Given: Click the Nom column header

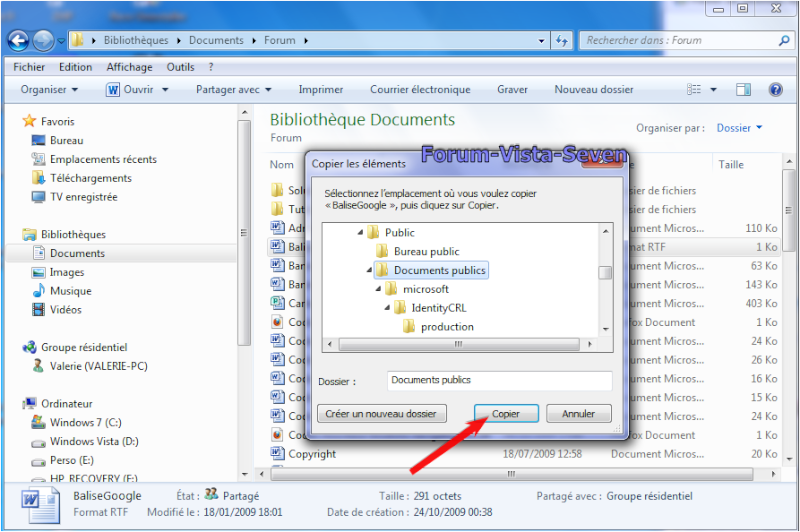Looking at the screenshot, I should 282,165.
